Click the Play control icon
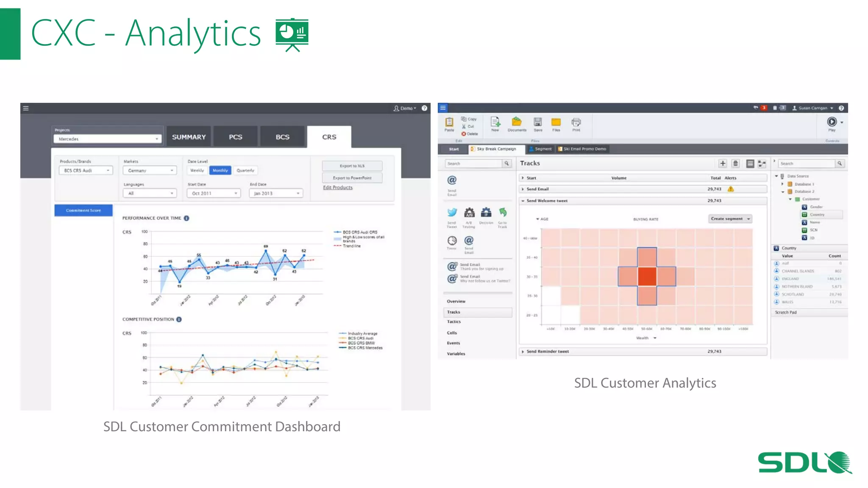The image size is (868, 488). [x=832, y=122]
